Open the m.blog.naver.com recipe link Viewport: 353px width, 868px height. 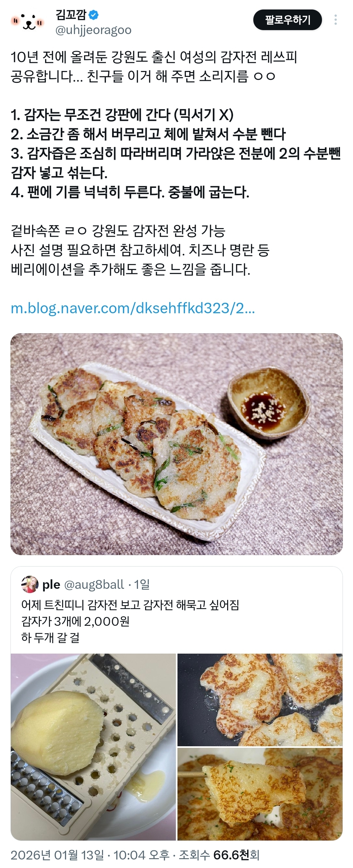tap(133, 308)
